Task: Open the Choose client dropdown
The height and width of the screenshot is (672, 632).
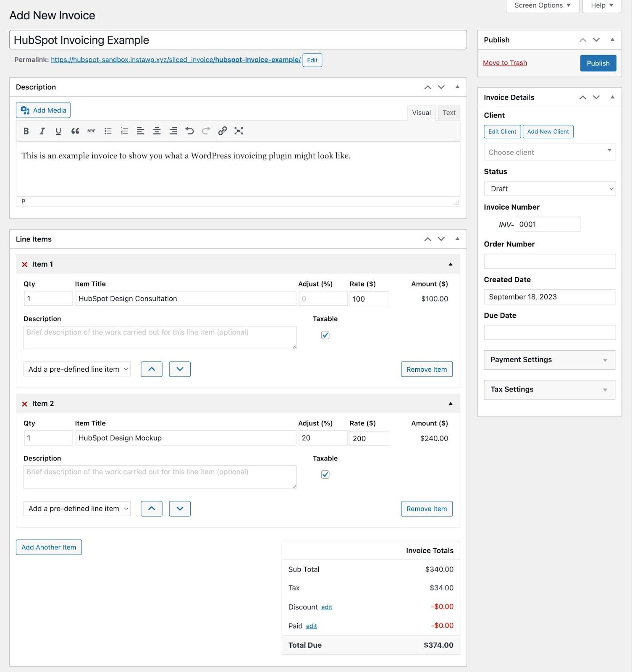Action: click(550, 152)
